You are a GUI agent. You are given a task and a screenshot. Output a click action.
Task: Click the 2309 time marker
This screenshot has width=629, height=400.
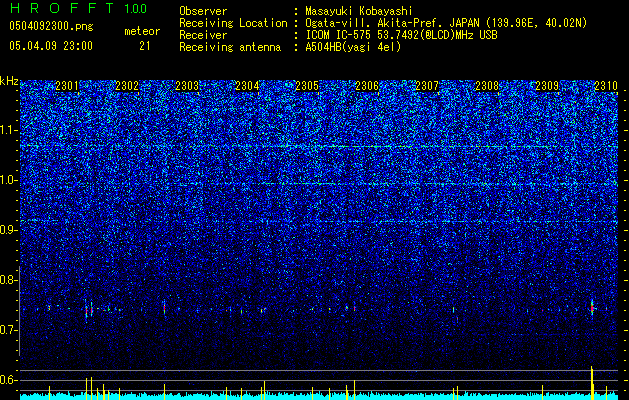tap(547, 86)
